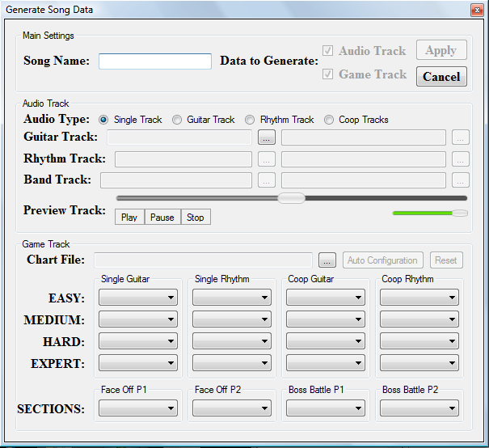489x448 pixels.
Task: Open the Single Rhythm EASY dropdown
Action: [232, 298]
